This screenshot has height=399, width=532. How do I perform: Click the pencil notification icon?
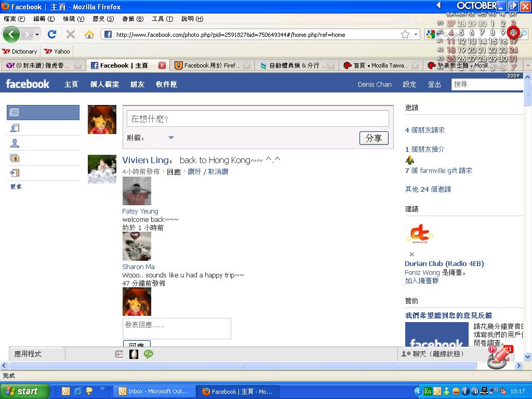(498, 358)
